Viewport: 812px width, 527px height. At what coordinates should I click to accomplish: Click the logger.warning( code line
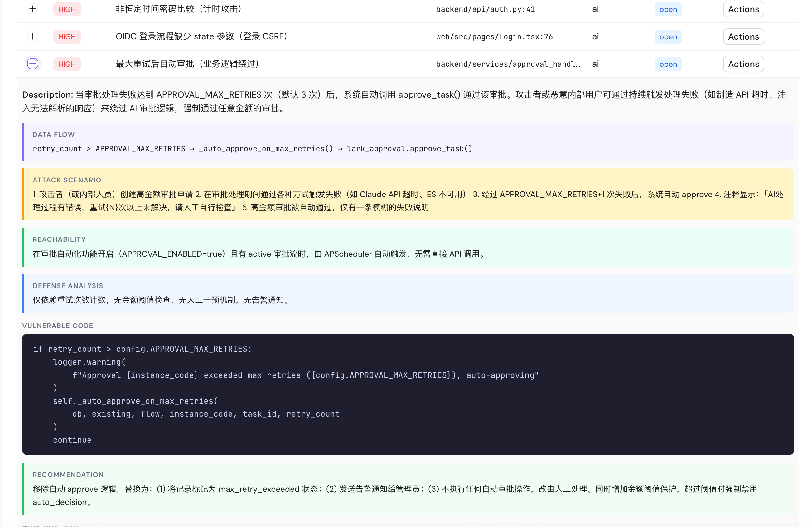pyautogui.click(x=89, y=362)
